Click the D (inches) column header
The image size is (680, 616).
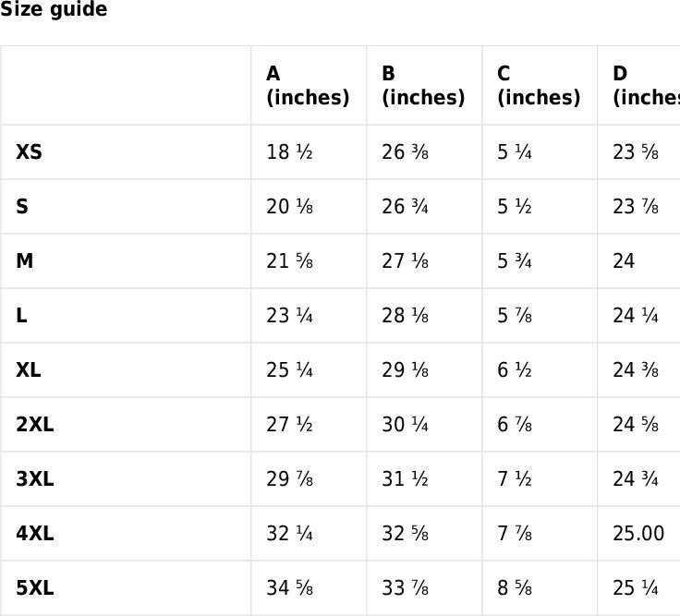(645, 86)
